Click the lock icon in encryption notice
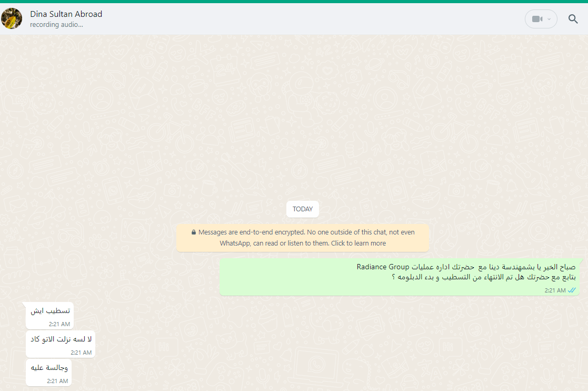Viewport: 588px width, 391px height. tap(194, 232)
